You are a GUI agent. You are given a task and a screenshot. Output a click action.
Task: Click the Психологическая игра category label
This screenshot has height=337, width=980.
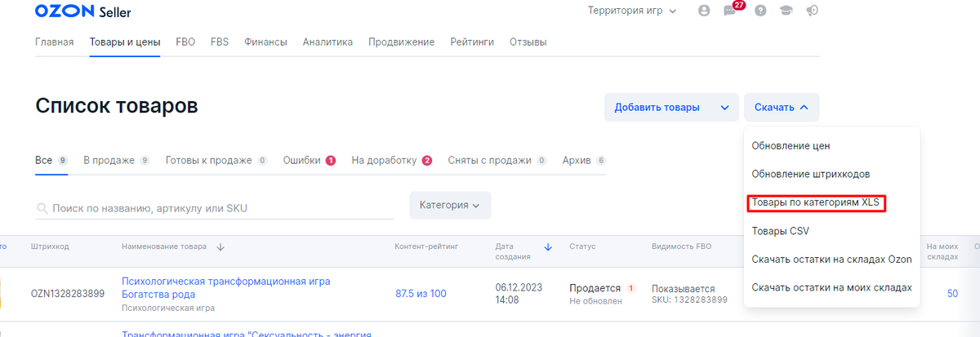168,308
